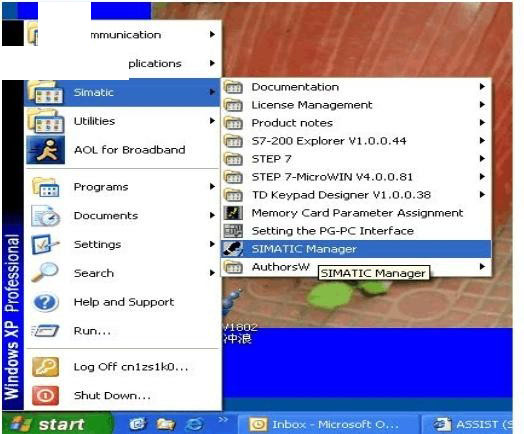Click the AuthorsW folder icon
524x434 pixels.
[233, 267]
